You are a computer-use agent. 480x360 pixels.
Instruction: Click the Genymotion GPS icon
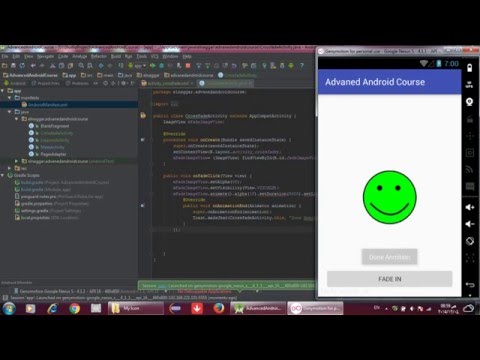(470, 84)
